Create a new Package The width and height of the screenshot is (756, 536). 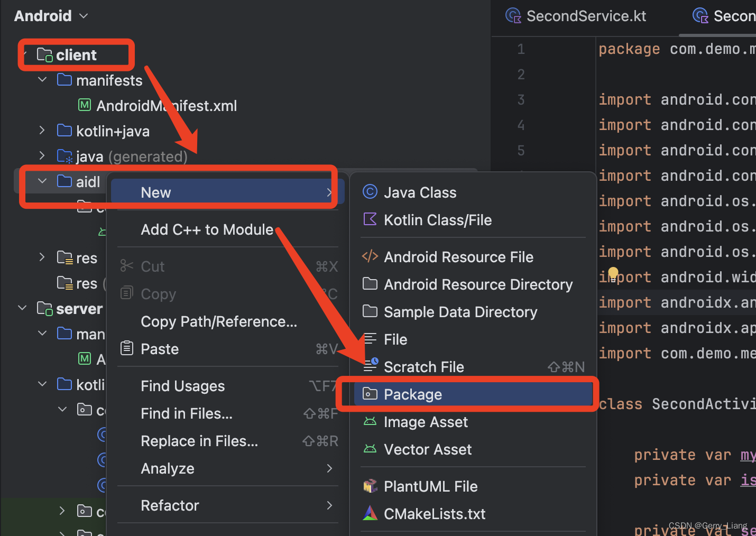click(x=473, y=394)
